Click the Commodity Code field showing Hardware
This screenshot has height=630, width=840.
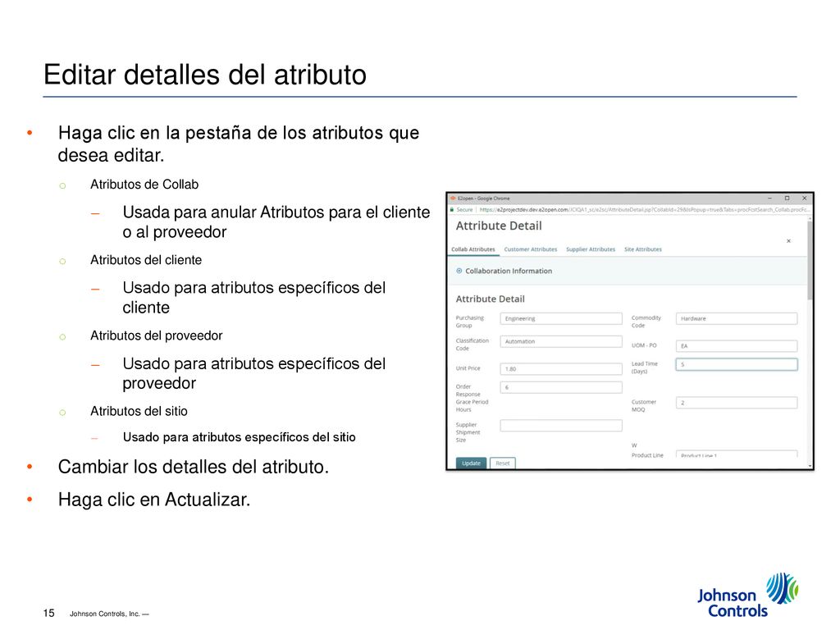[x=736, y=319]
